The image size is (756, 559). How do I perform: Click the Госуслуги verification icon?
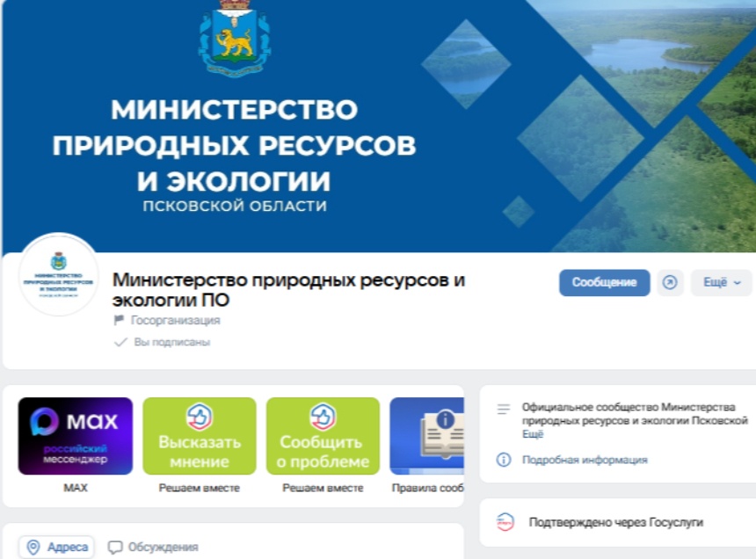[505, 522]
